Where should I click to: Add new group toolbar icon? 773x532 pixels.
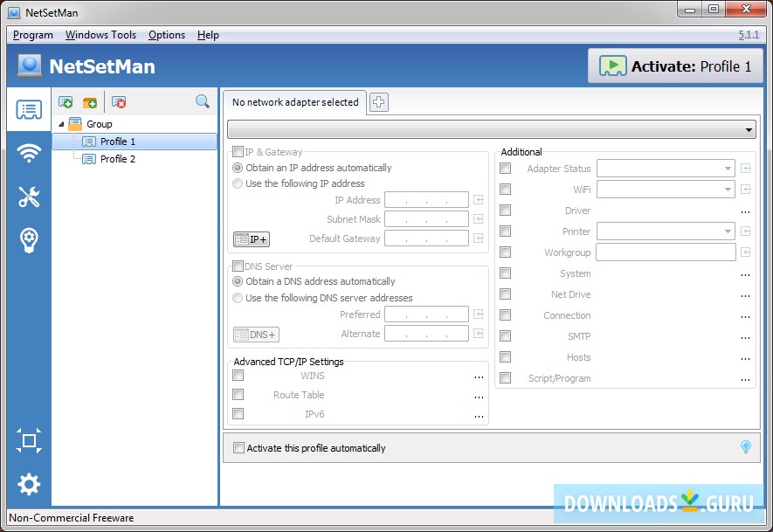pos(90,102)
